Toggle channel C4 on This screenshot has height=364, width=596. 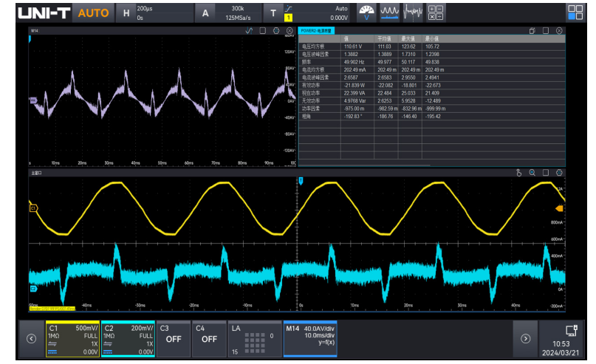click(x=209, y=338)
